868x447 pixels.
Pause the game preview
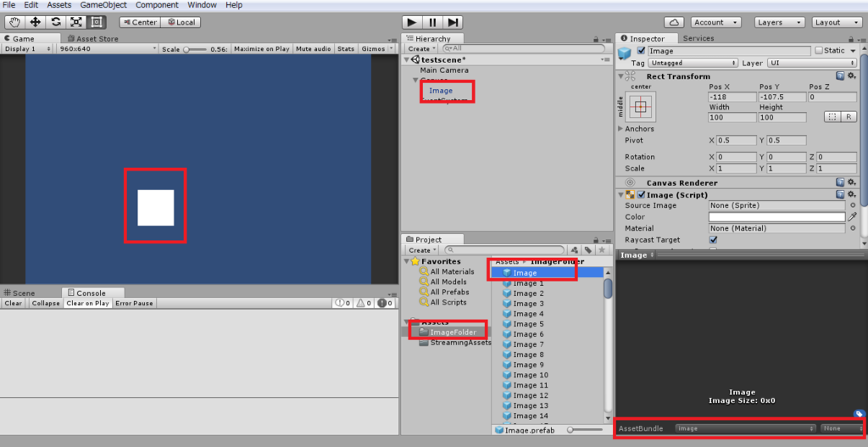tap(432, 22)
